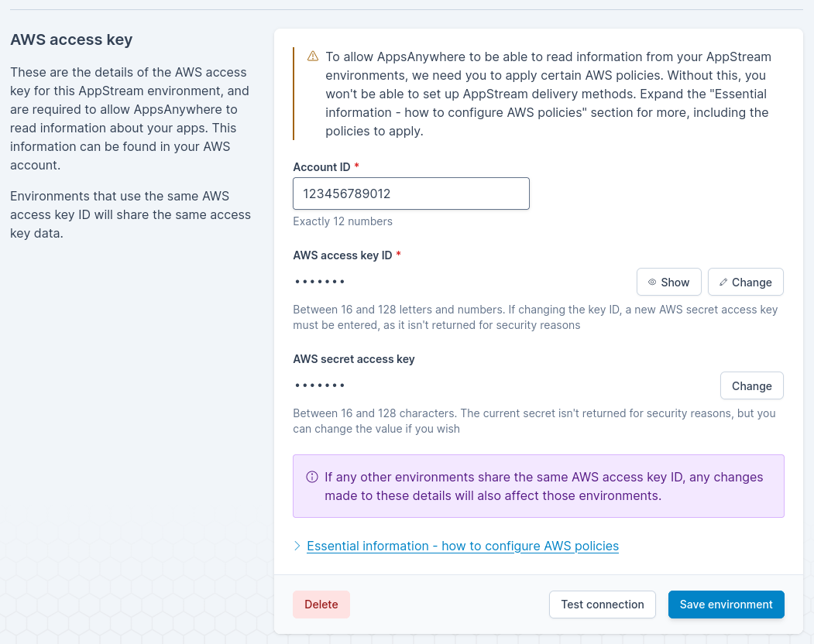Click the Test connection button
The width and height of the screenshot is (814, 644).
click(x=602, y=605)
